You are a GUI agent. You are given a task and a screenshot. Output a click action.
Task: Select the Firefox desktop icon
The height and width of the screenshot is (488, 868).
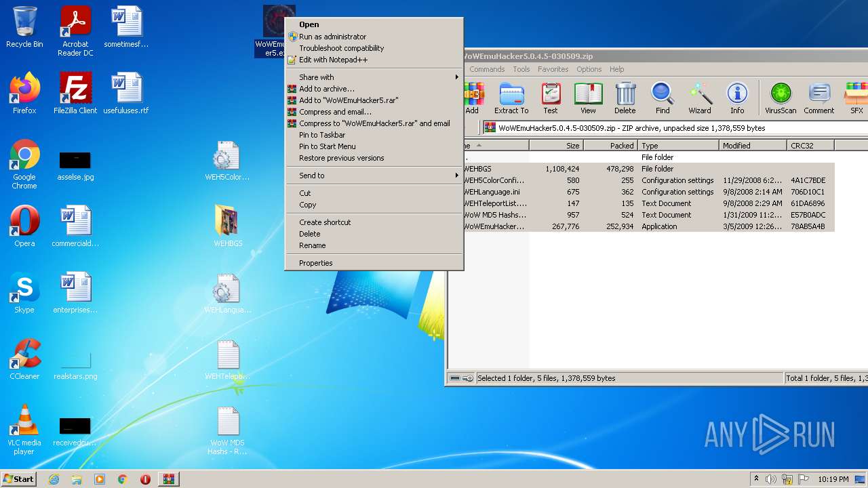[x=24, y=94]
